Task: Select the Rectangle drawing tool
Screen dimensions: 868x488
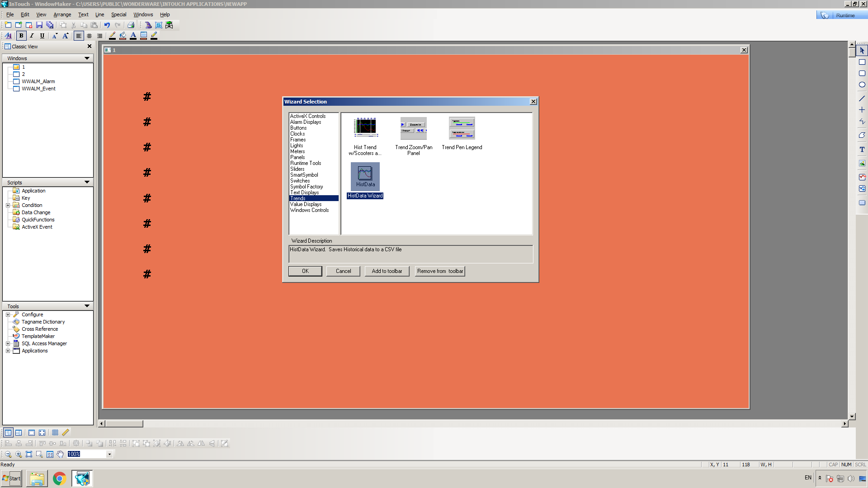Action: point(862,62)
